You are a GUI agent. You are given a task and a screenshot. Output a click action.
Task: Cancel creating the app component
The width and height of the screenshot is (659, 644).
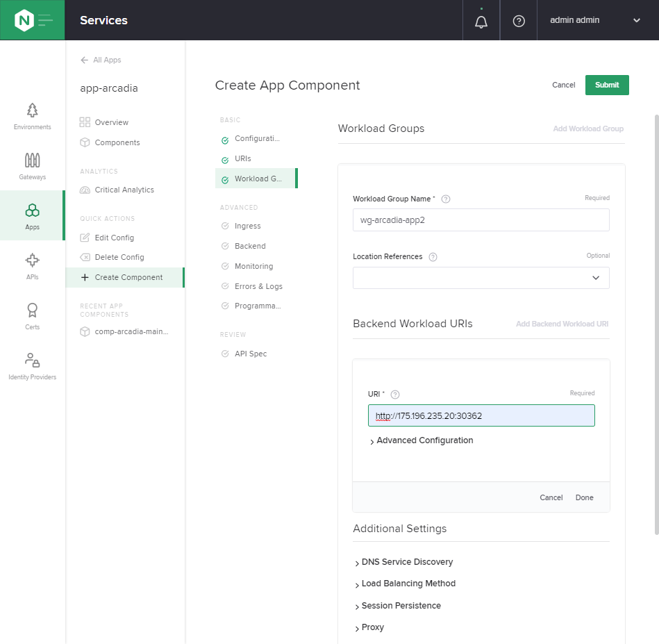coord(563,85)
